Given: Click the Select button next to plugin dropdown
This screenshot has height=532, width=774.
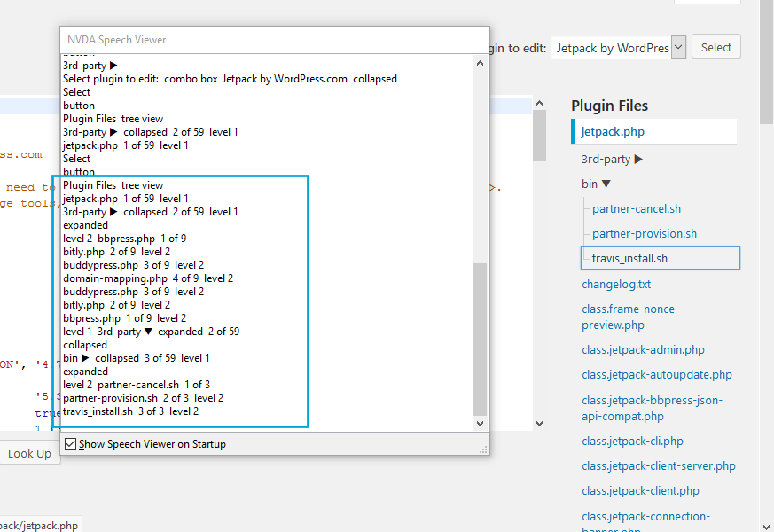Looking at the screenshot, I should coord(715,48).
